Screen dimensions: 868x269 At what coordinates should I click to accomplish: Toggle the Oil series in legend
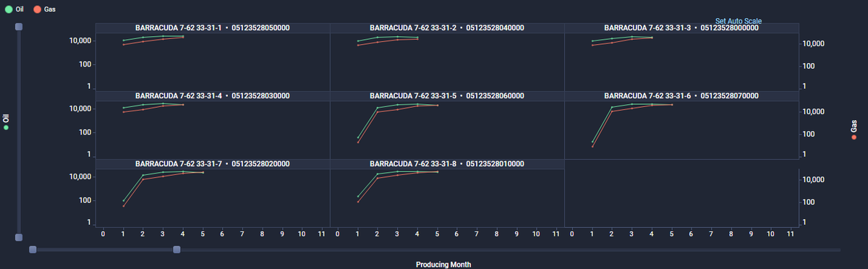click(14, 9)
